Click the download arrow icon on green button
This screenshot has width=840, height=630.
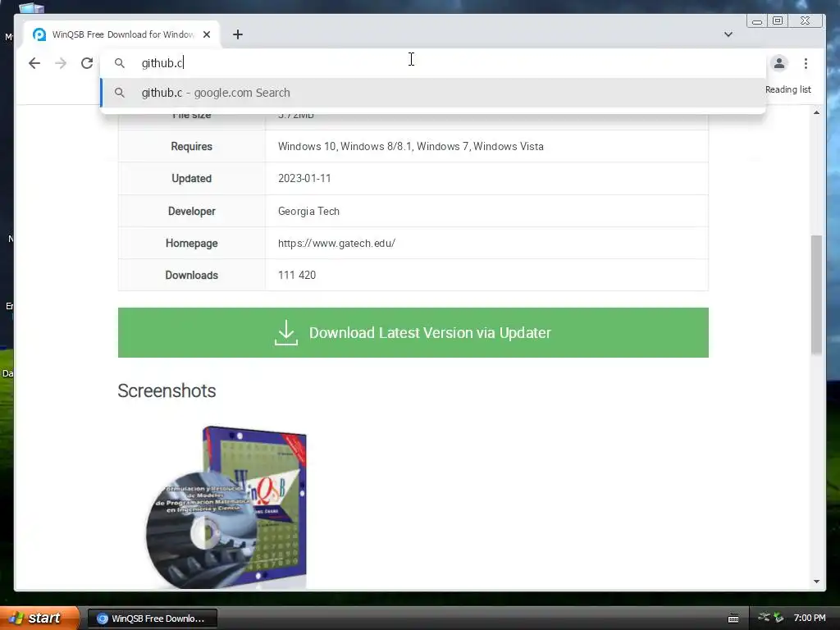click(286, 333)
